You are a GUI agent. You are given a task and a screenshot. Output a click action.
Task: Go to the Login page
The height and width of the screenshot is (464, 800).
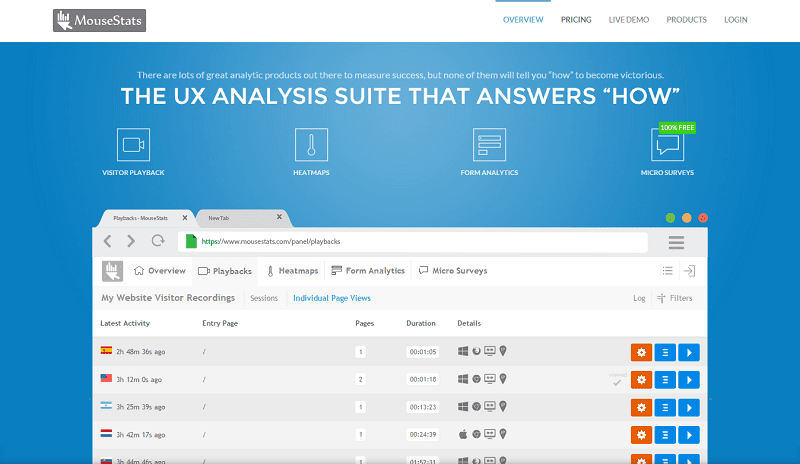coord(736,20)
